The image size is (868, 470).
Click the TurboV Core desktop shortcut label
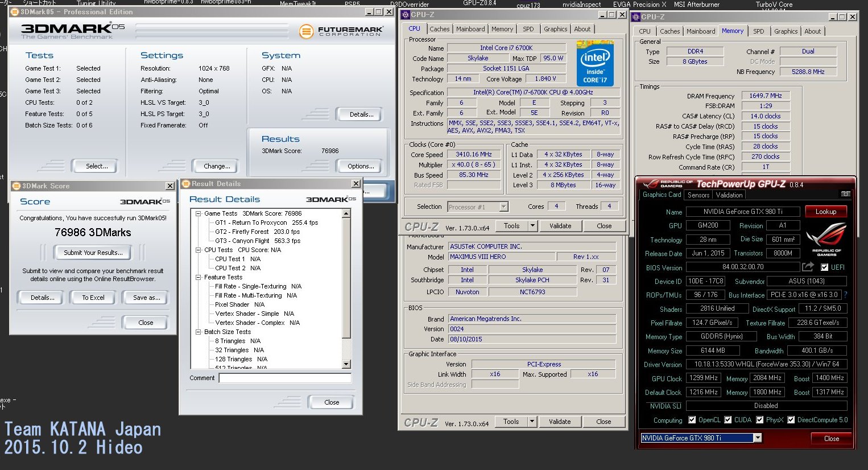[x=774, y=5]
